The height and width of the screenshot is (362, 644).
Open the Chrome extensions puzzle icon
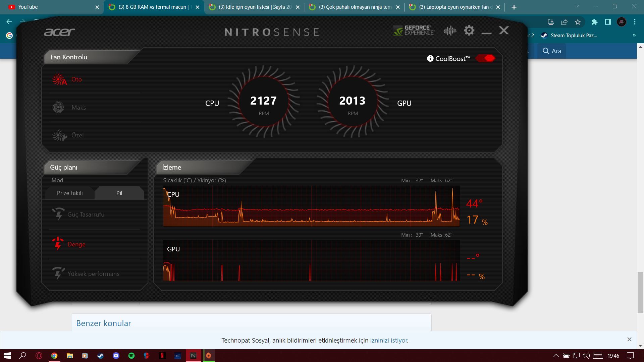pos(594,22)
